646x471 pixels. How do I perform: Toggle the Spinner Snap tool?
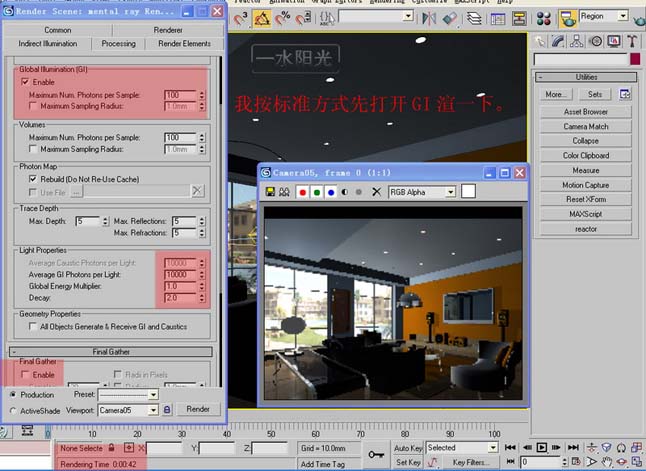[303, 19]
